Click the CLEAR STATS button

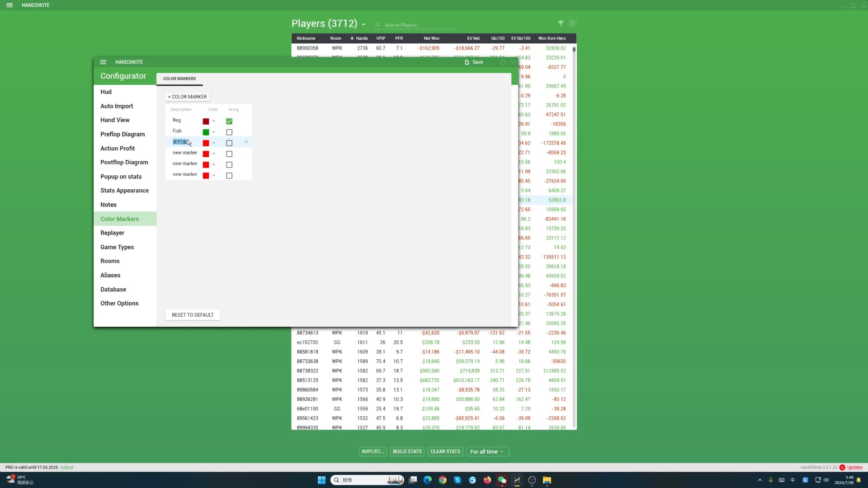pyautogui.click(x=445, y=452)
